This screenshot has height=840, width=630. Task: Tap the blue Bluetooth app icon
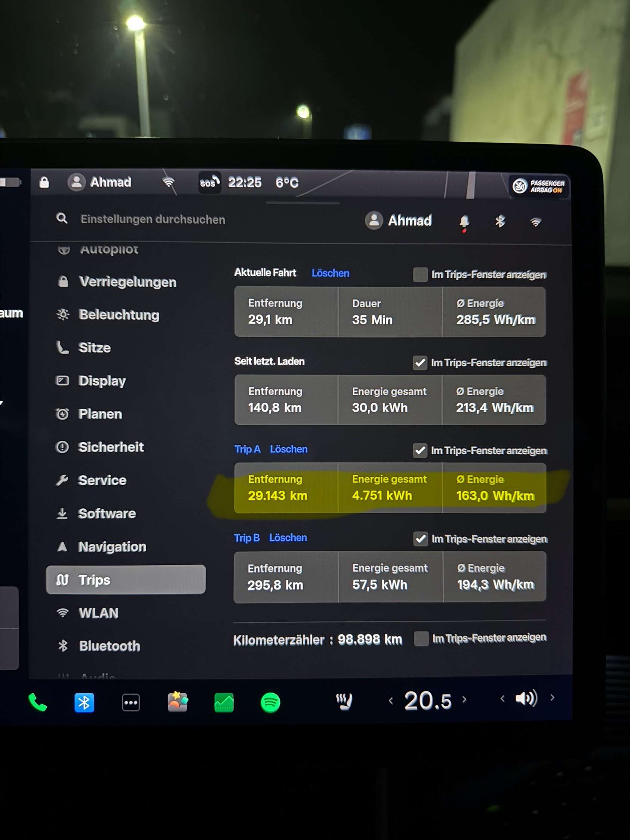pyautogui.click(x=84, y=702)
